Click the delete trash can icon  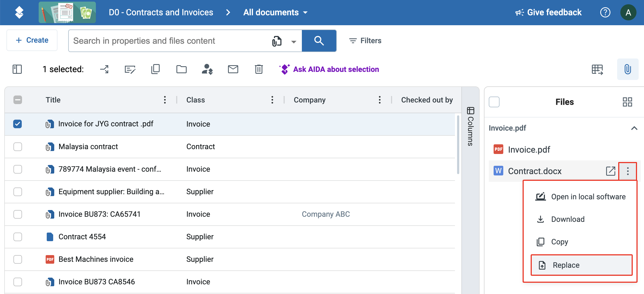coord(259,69)
